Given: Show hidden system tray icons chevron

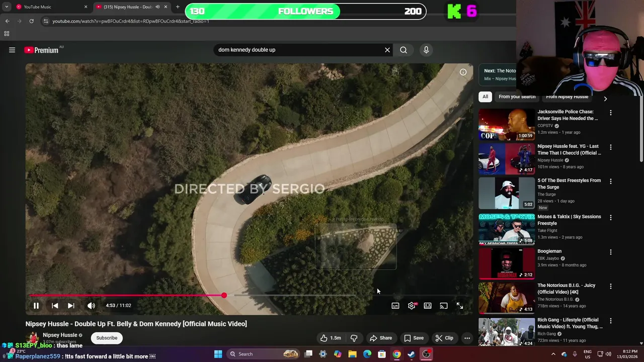Looking at the screenshot, I should point(553,354).
